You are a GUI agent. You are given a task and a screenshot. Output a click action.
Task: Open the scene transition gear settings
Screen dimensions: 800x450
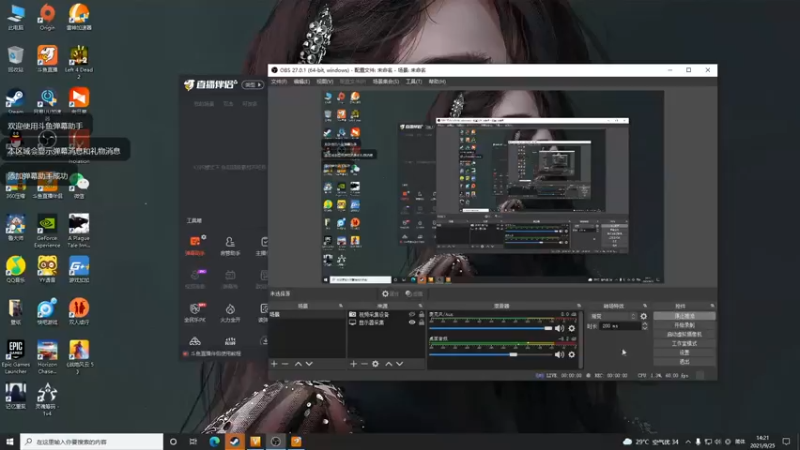(643, 316)
